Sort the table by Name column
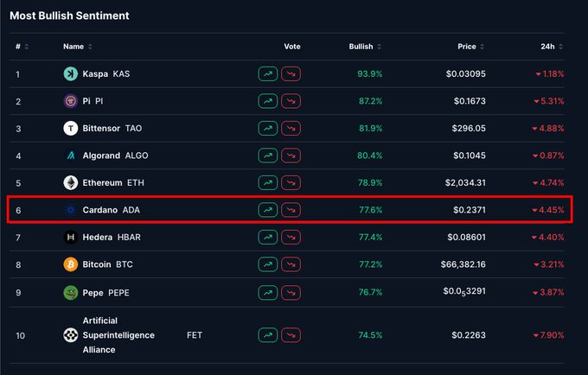Viewport: 588px width, 375px height. [x=77, y=46]
